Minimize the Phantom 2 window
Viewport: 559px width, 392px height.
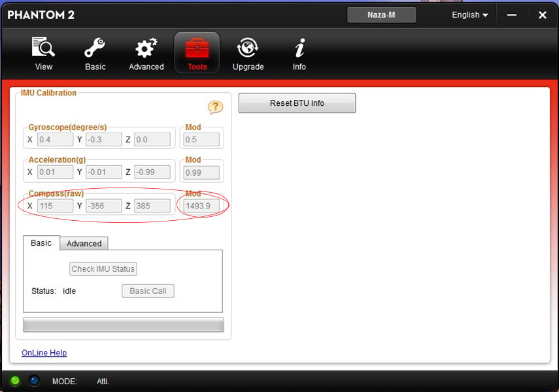coord(511,15)
